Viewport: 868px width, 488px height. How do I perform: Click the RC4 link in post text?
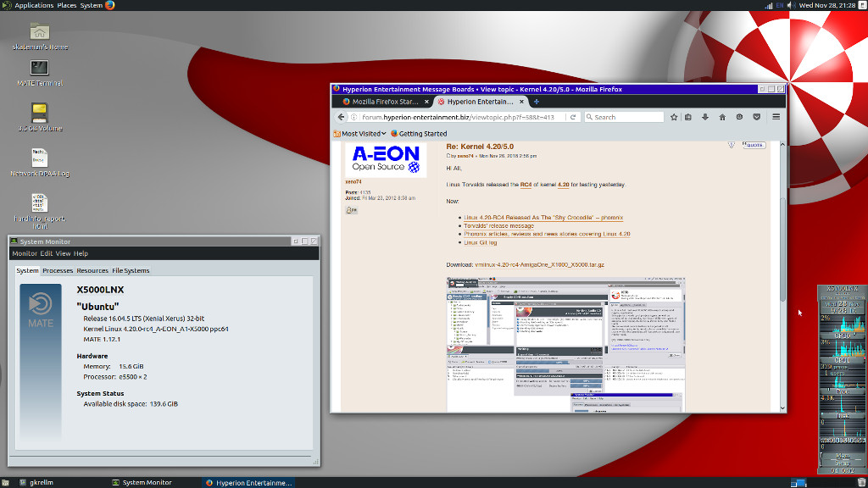point(526,185)
